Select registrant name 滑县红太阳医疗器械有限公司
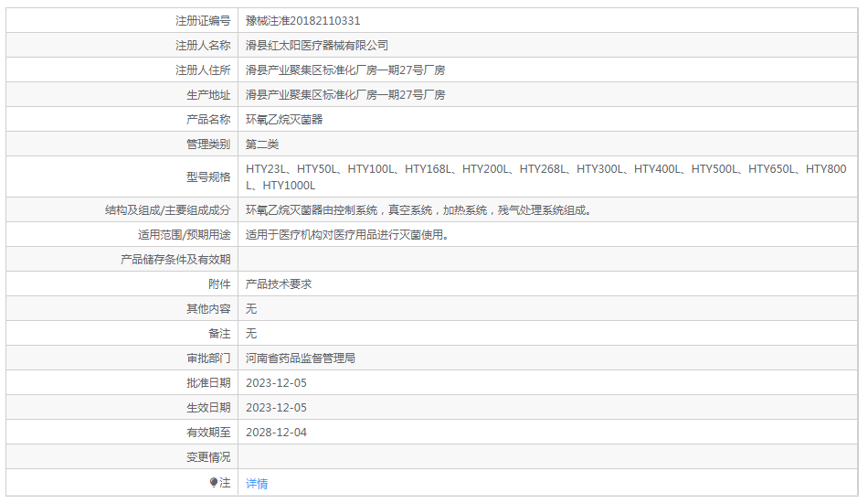Image resolution: width=868 pixels, height=503 pixels. click(317, 46)
